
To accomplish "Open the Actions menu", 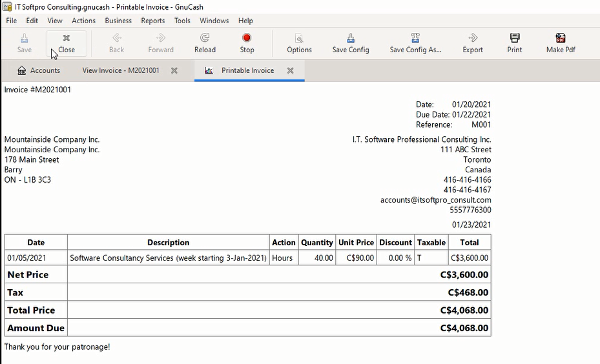I will click(x=83, y=21).
